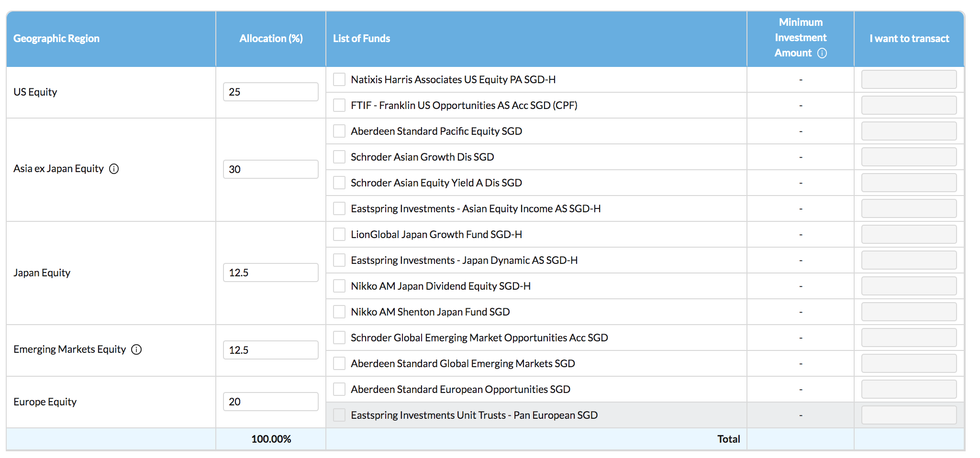Tick Eastspring Pan European SGD checkbox

click(339, 415)
